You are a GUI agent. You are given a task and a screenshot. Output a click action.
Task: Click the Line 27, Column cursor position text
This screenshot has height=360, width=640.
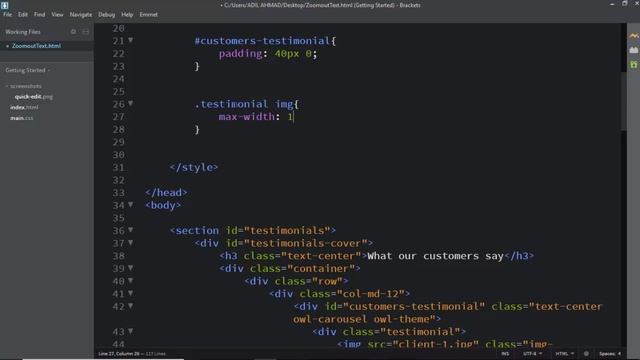119,354
